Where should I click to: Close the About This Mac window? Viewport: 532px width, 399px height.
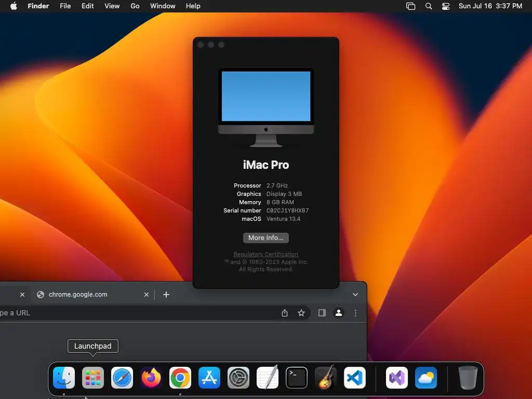[201, 45]
